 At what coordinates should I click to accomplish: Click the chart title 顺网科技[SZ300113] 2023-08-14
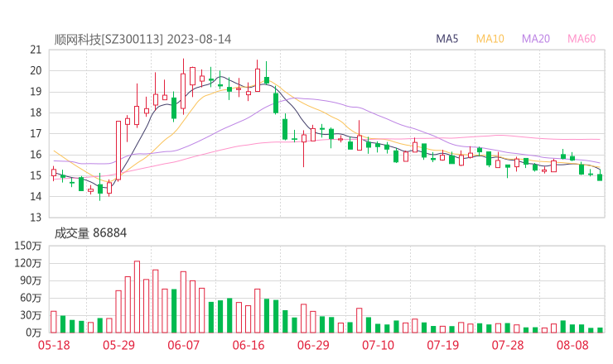tap(142, 40)
